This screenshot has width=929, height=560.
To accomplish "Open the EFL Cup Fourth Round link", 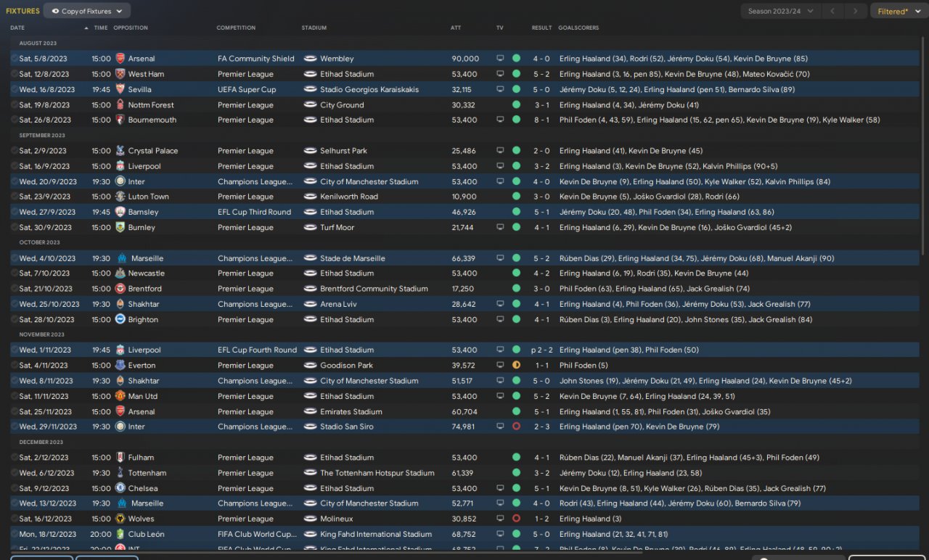I will tap(257, 350).
